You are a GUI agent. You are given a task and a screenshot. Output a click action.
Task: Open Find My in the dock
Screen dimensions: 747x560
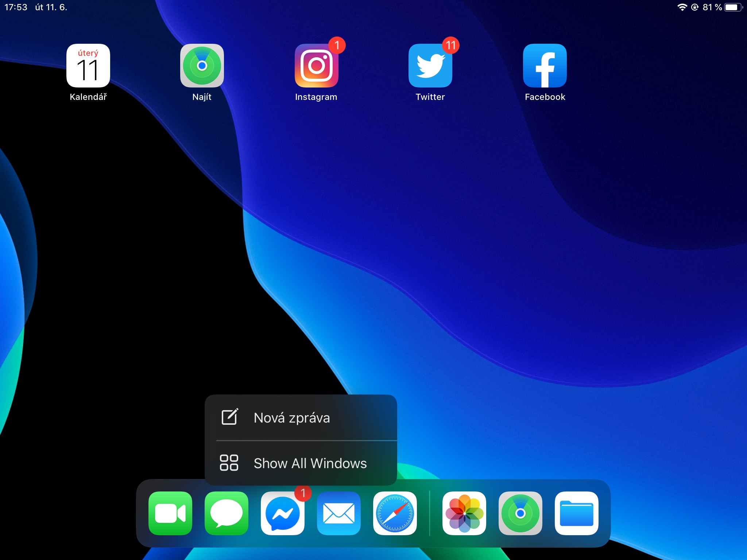520,513
